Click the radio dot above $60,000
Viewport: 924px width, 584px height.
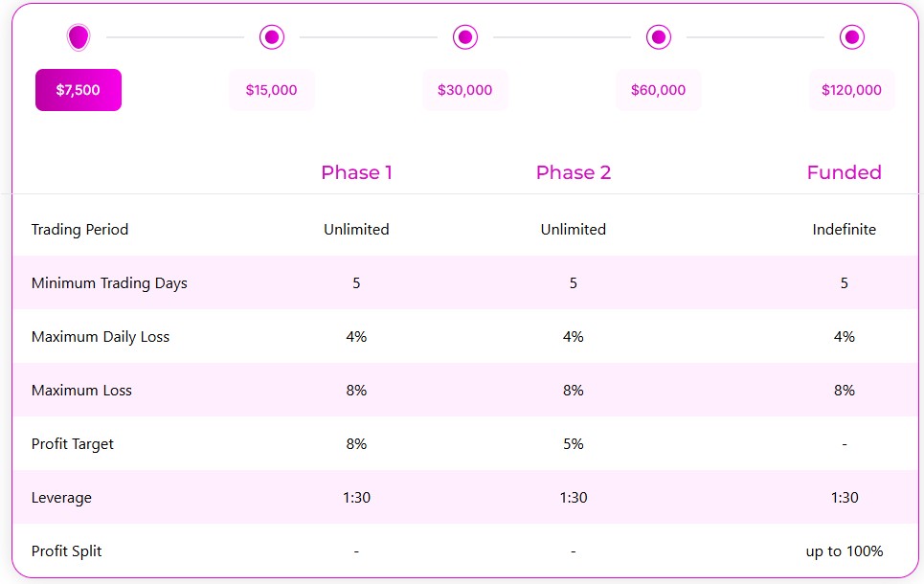pos(658,37)
